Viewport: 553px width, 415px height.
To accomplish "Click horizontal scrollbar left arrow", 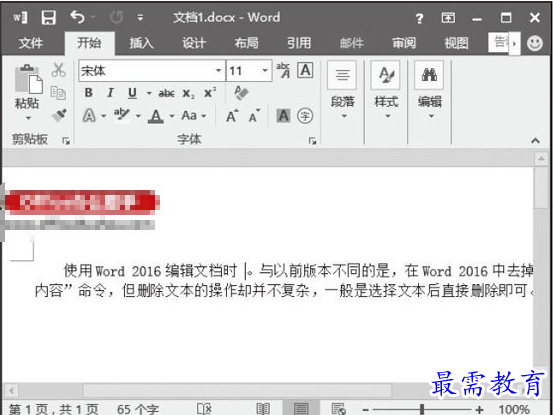I will click(x=11, y=391).
